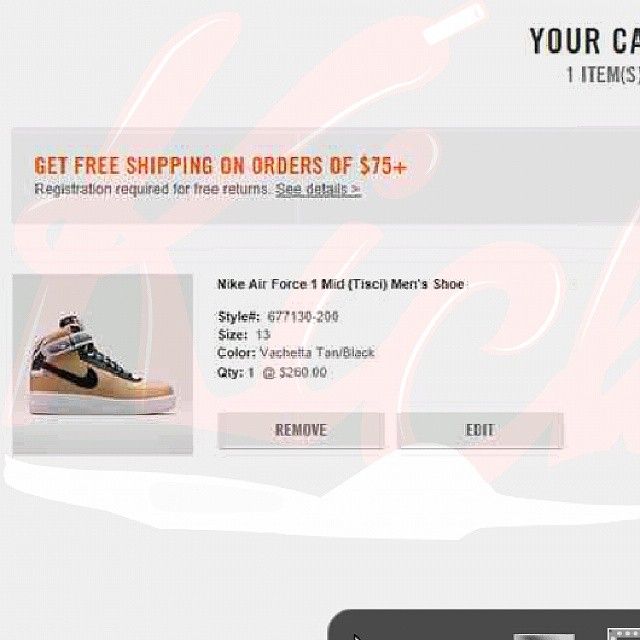Image resolution: width=640 pixels, height=640 pixels.
Task: Click the Registration required for free returns text
Action: (x=151, y=189)
